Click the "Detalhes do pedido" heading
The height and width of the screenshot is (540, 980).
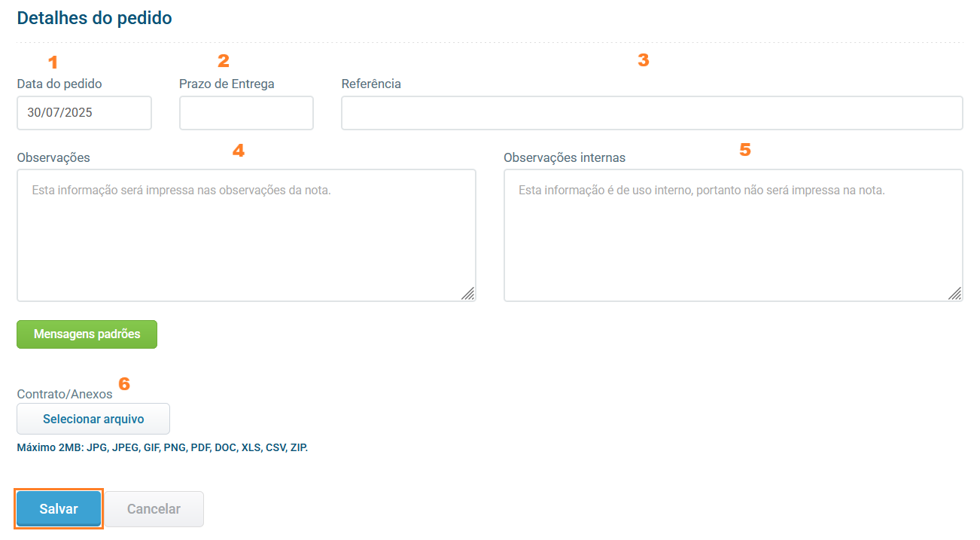(94, 18)
